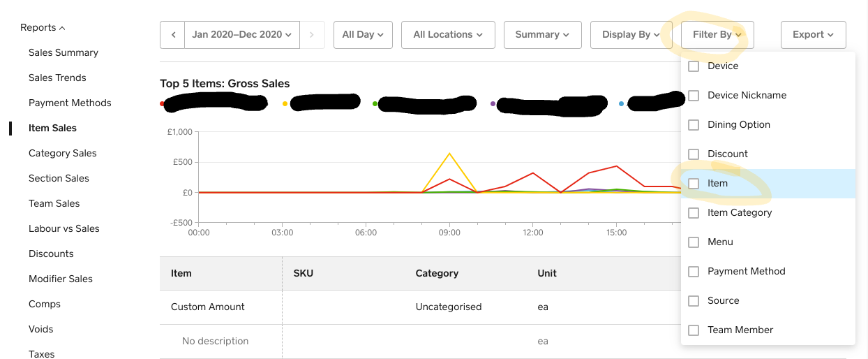Click the yellow peak at 09:00 on chart

click(x=449, y=154)
